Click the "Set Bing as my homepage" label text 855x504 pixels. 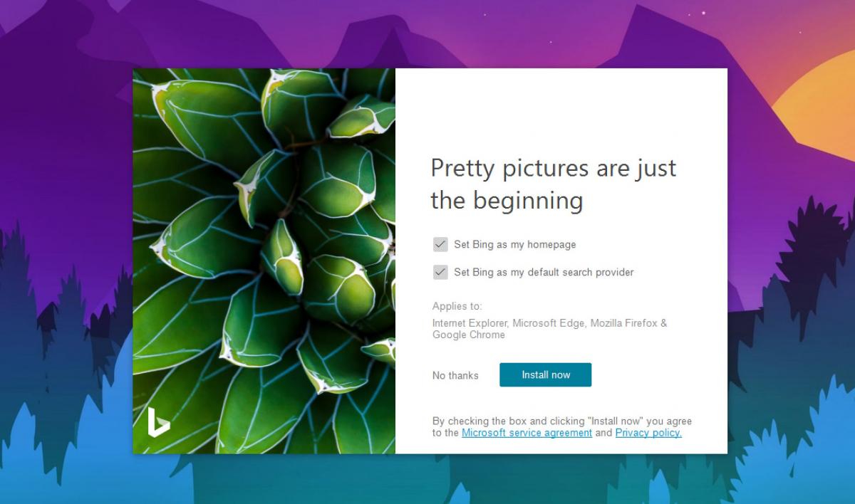click(x=515, y=244)
